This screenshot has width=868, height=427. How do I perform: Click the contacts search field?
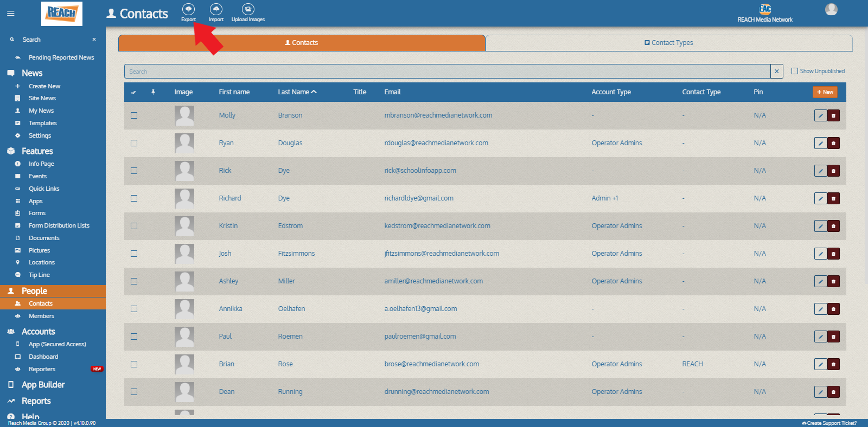[448, 72]
